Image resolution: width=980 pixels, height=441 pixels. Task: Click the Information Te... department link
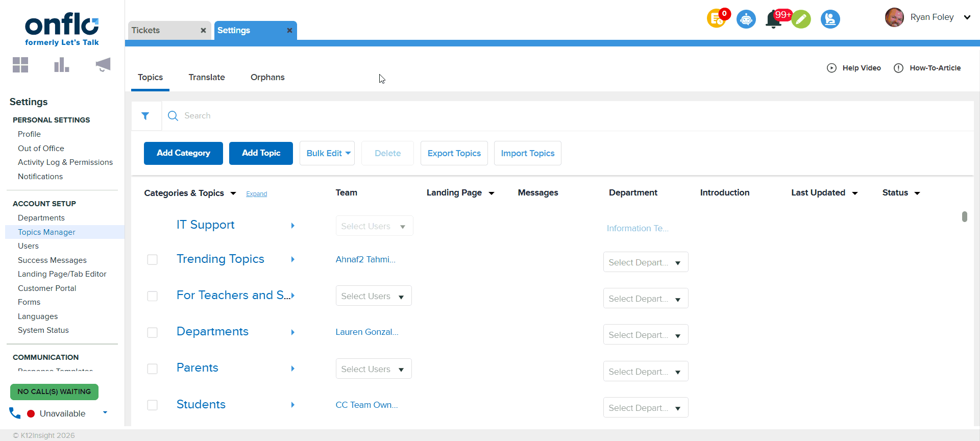click(x=638, y=228)
